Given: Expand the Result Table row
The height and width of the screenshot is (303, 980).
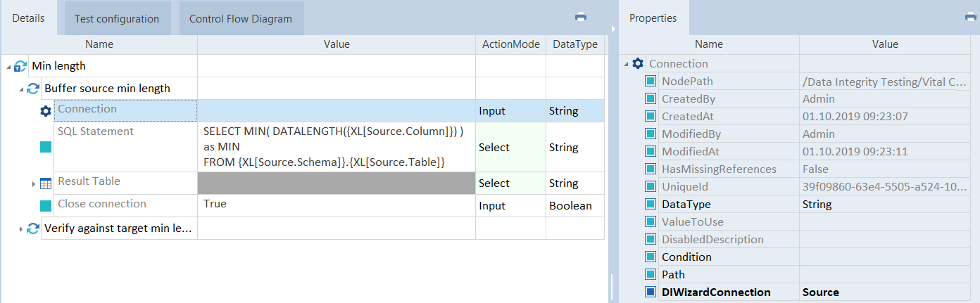Looking at the screenshot, I should pyautogui.click(x=34, y=184).
